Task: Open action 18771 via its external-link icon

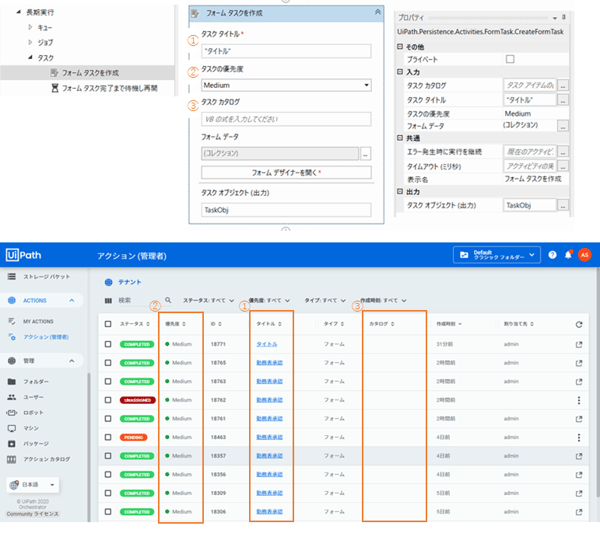Action: tap(579, 345)
